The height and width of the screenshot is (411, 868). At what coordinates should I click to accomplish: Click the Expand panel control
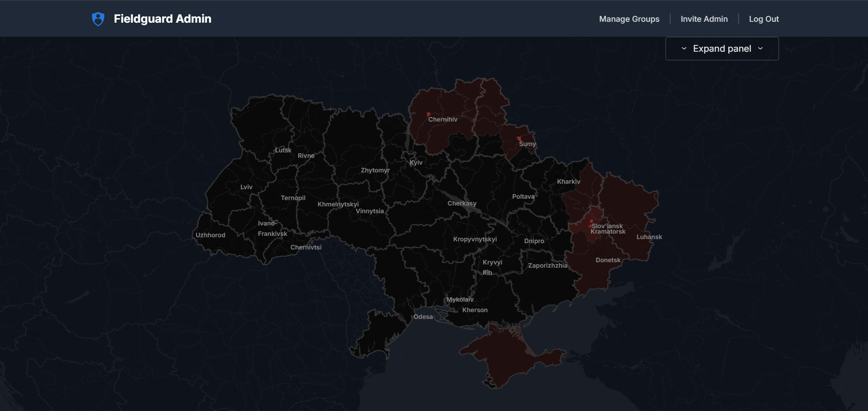(722, 48)
